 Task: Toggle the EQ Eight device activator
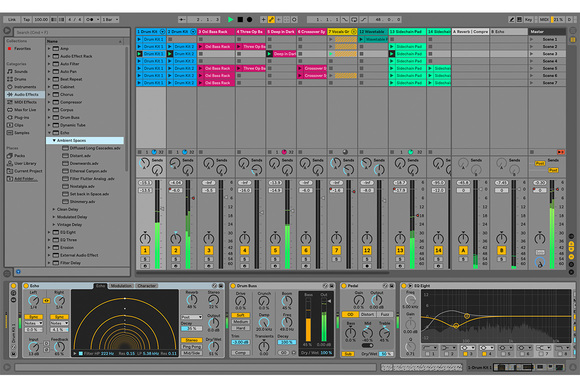click(404, 286)
